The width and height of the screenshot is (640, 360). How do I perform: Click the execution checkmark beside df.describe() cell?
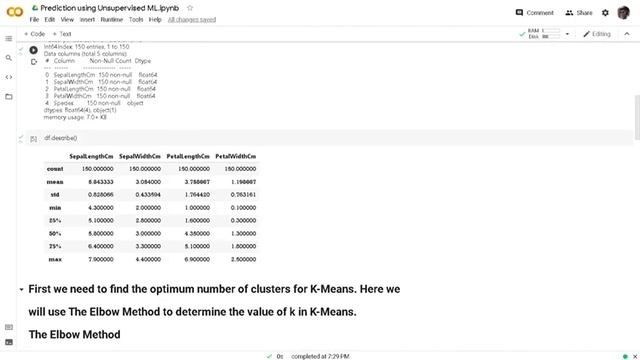point(20,138)
